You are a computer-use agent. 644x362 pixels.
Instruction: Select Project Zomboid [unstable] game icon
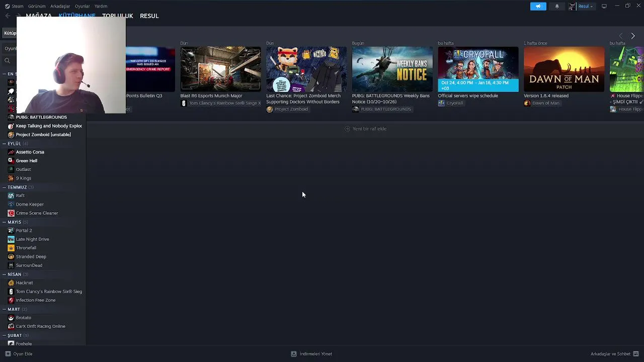coord(11,135)
